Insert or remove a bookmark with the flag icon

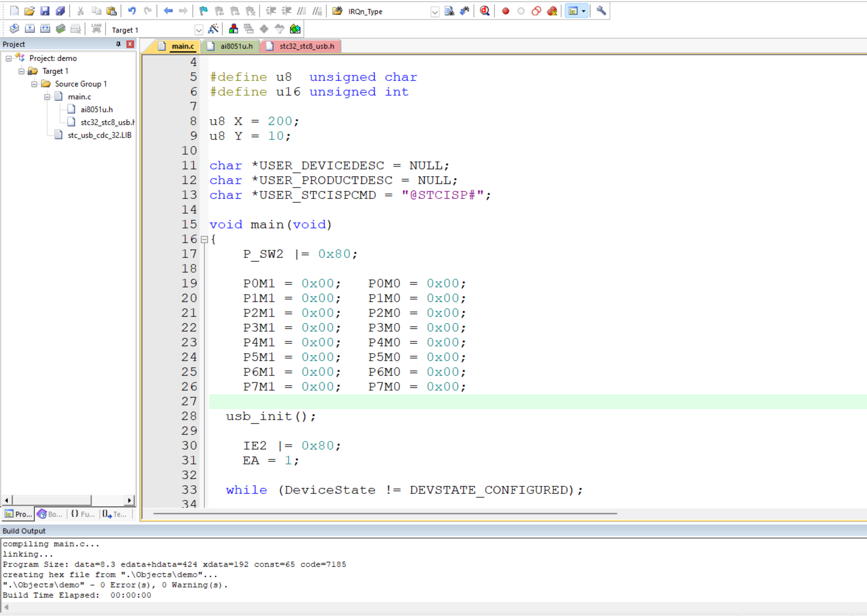pyautogui.click(x=204, y=11)
